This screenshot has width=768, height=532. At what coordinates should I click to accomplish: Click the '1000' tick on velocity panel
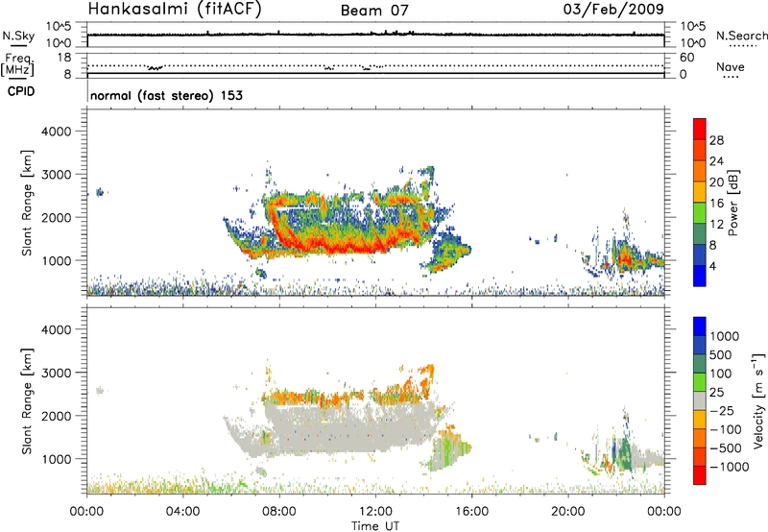[57, 459]
